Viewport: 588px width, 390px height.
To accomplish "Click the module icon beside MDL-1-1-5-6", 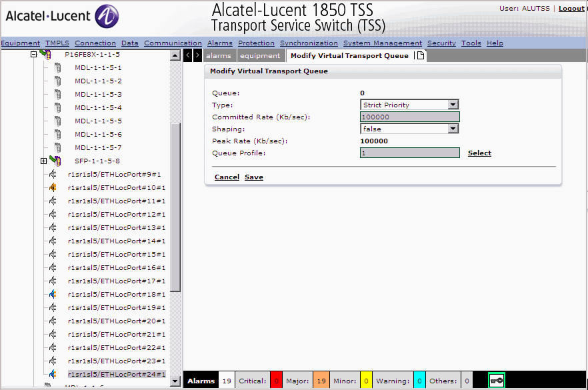I will click(x=57, y=134).
